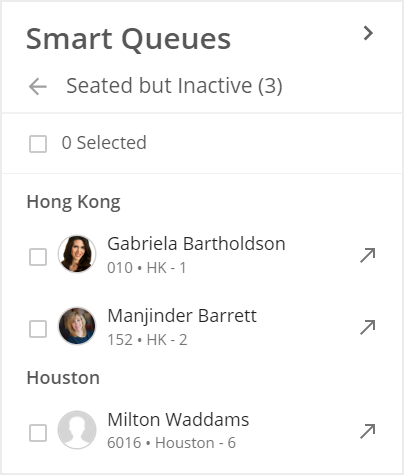The width and height of the screenshot is (404, 475).
Task: Click the back arrow beside Seated but Inactive
Action: pyautogui.click(x=38, y=86)
